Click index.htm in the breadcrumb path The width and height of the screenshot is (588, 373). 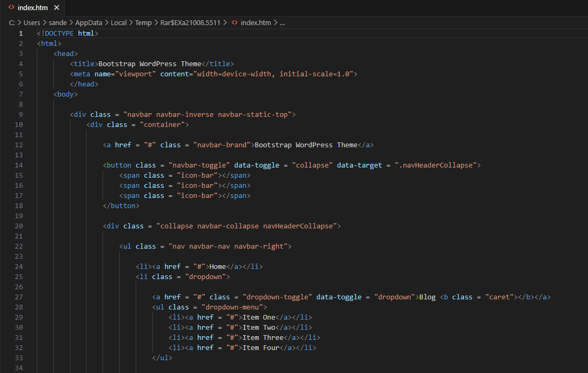click(x=256, y=23)
